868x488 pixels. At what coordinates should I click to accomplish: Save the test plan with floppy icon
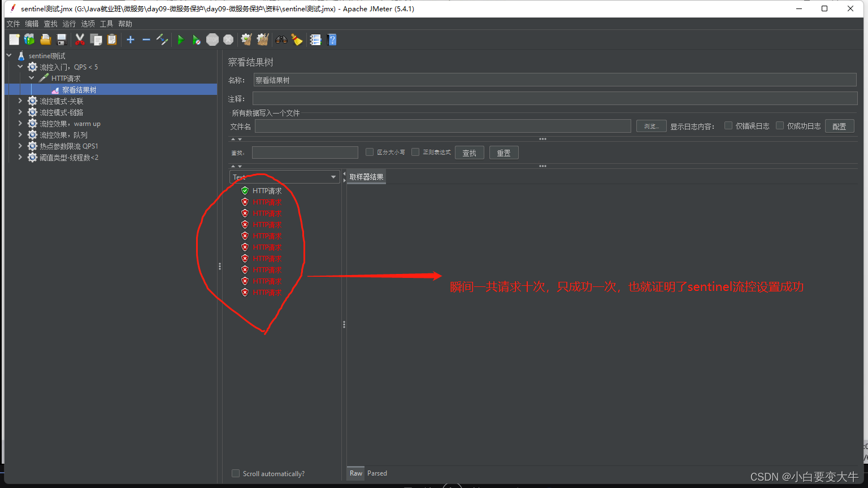pos(62,40)
